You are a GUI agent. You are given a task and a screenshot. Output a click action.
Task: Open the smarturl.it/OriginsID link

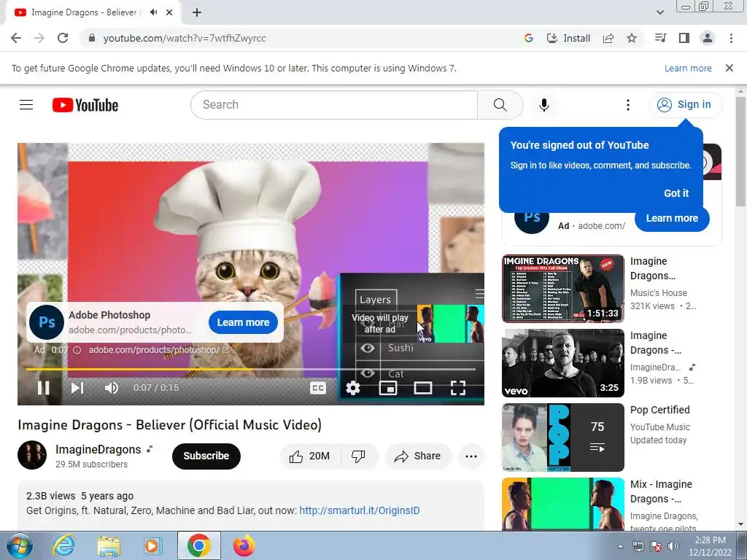[360, 511]
